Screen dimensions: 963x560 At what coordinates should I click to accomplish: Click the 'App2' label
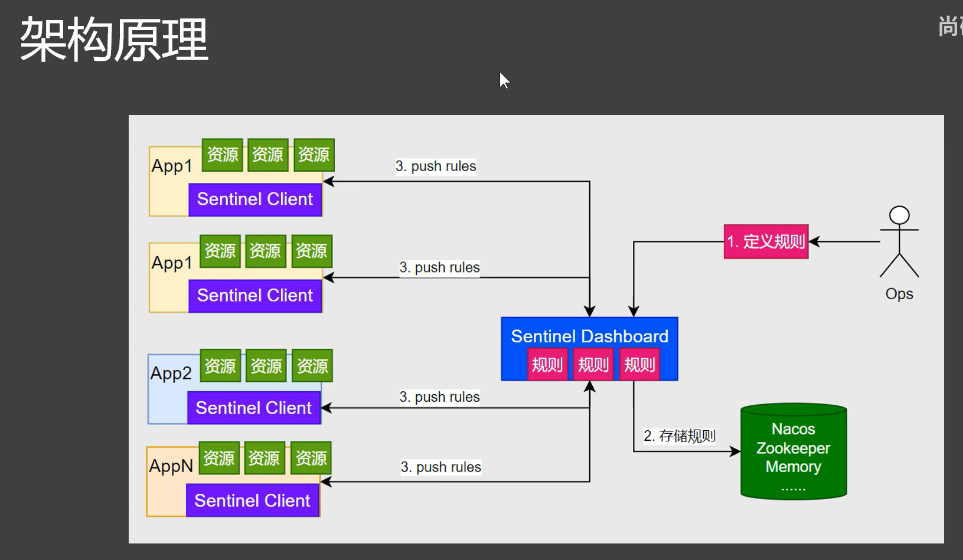point(171,374)
